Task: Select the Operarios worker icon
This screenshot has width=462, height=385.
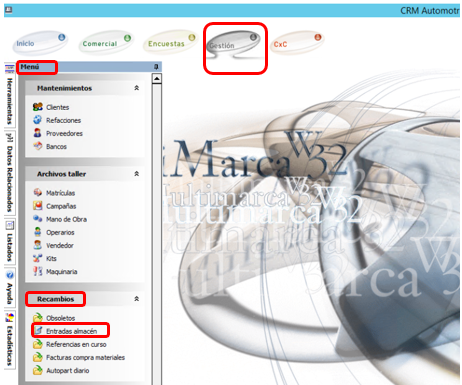Action: click(x=38, y=232)
